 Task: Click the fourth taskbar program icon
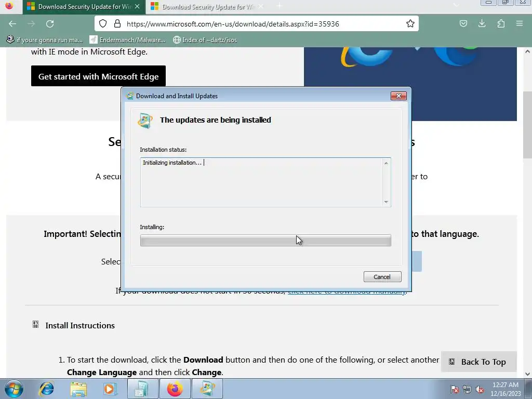142,389
